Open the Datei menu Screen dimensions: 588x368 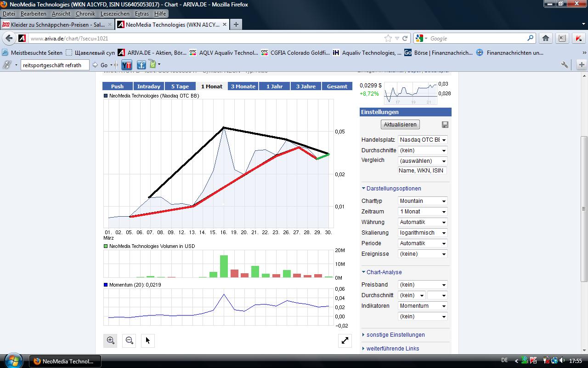pyautogui.click(x=9, y=14)
